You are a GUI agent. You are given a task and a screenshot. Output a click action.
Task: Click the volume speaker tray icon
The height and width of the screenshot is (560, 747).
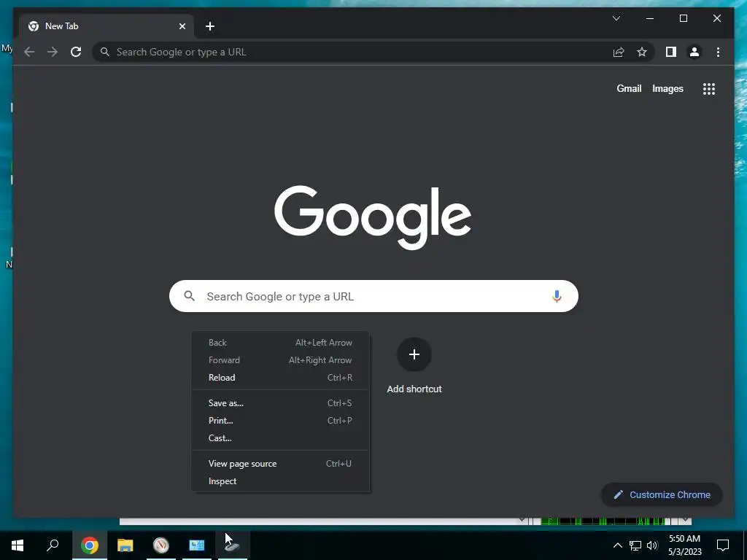652,545
